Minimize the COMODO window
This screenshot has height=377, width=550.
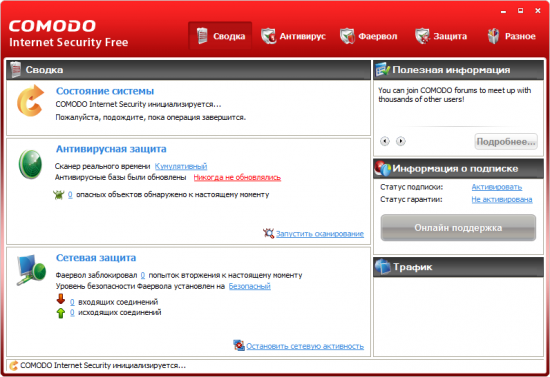(x=503, y=11)
